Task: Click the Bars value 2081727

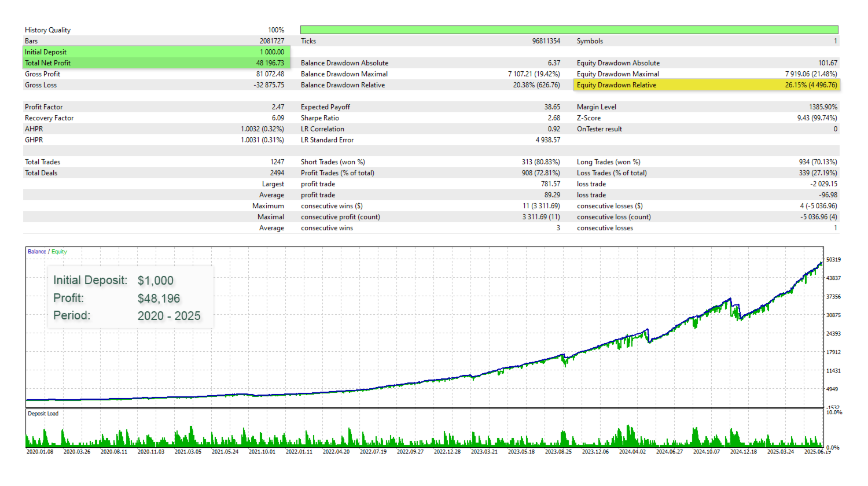Action: [272, 41]
